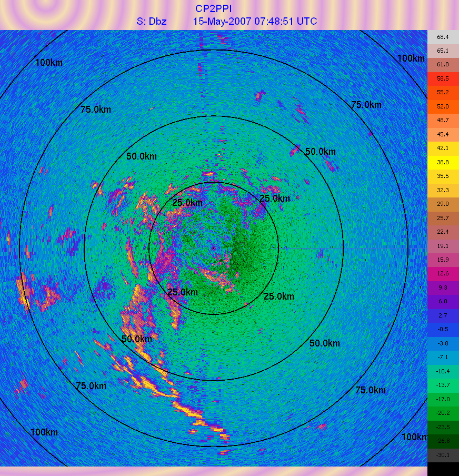Pick the green -17.0 color scale entry

pyautogui.click(x=443, y=399)
